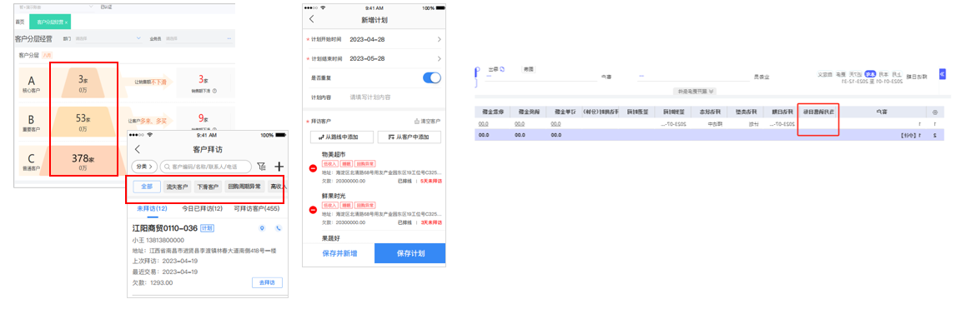Tap the 保存计划 button
The image size is (980, 309).
click(410, 253)
